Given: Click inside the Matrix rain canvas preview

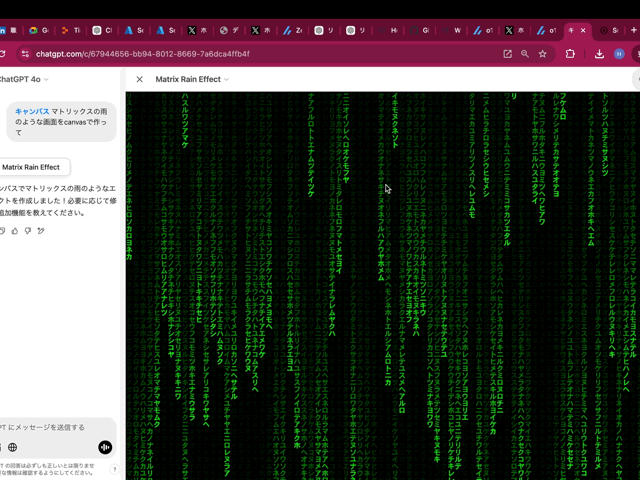Looking at the screenshot, I should click(x=382, y=286).
